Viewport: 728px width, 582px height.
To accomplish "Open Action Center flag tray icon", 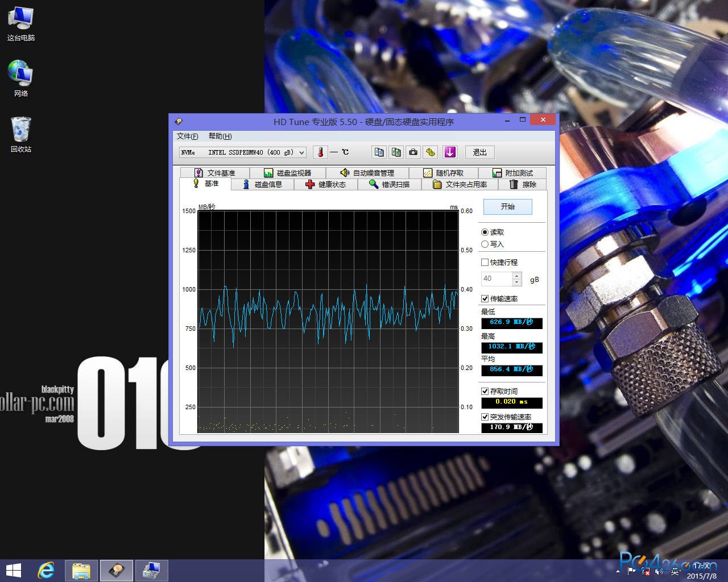I will 632,571.
